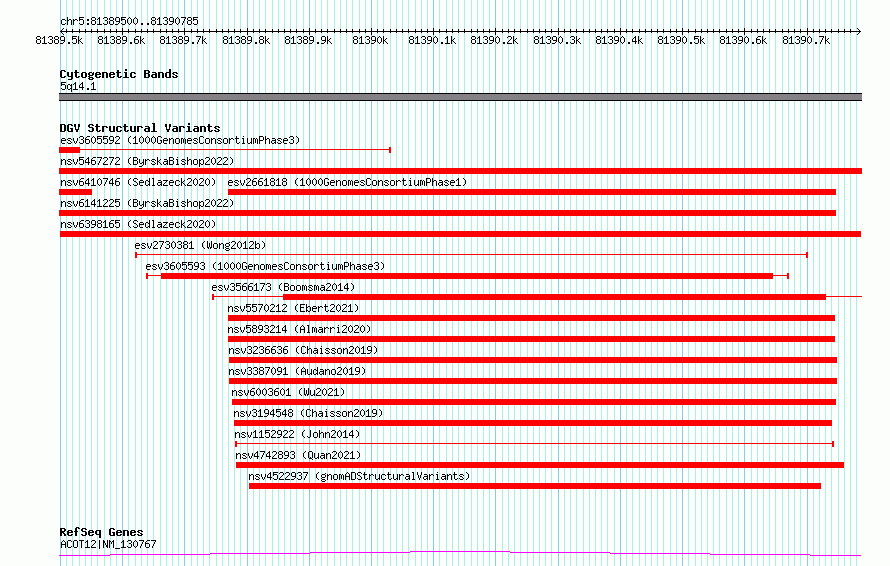The image size is (890, 566).
Task: Click the red bar under nsv4742893
Action: click(x=540, y=465)
